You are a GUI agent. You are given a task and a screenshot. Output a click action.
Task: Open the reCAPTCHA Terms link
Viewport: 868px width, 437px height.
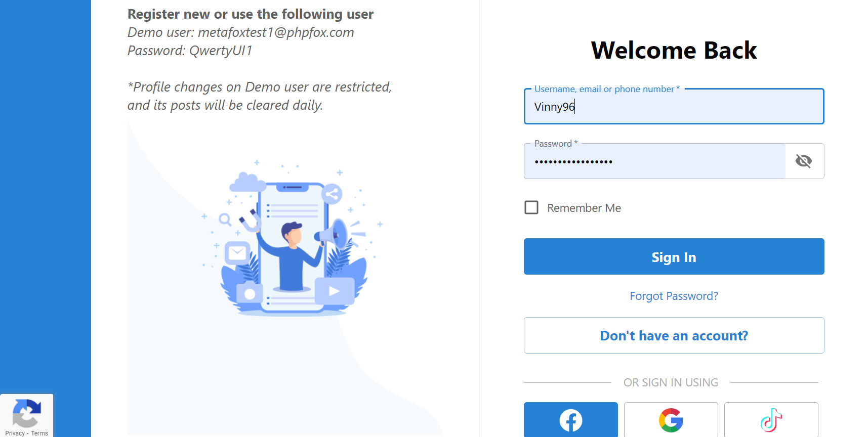point(39,433)
